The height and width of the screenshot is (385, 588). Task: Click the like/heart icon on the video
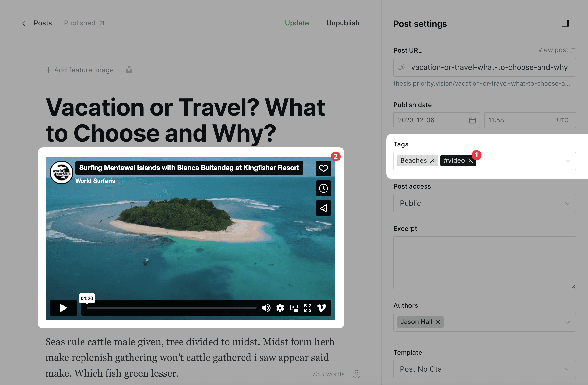323,168
